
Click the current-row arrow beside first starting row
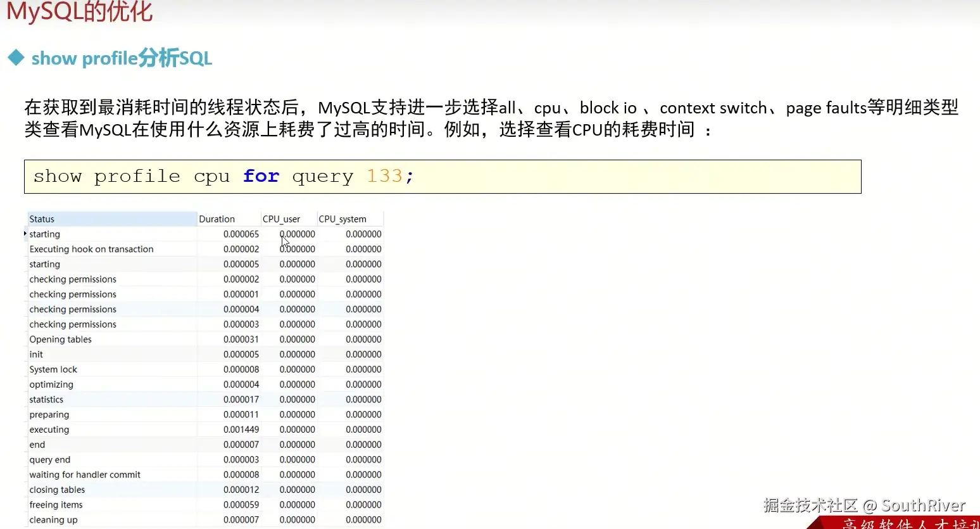(25, 234)
